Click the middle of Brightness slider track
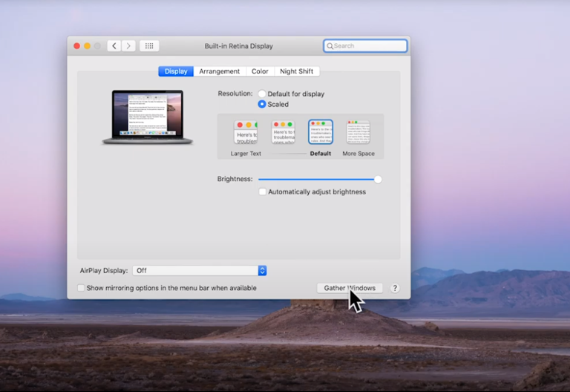 click(318, 179)
